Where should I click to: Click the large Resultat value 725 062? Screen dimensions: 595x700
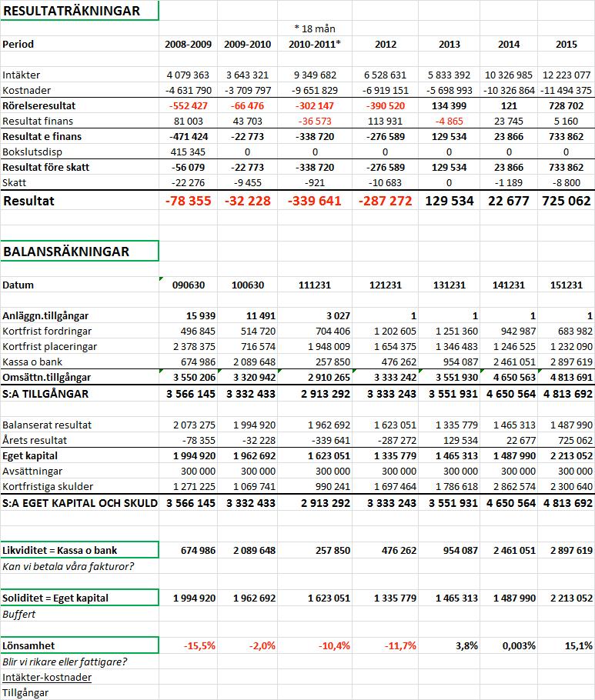(566, 201)
